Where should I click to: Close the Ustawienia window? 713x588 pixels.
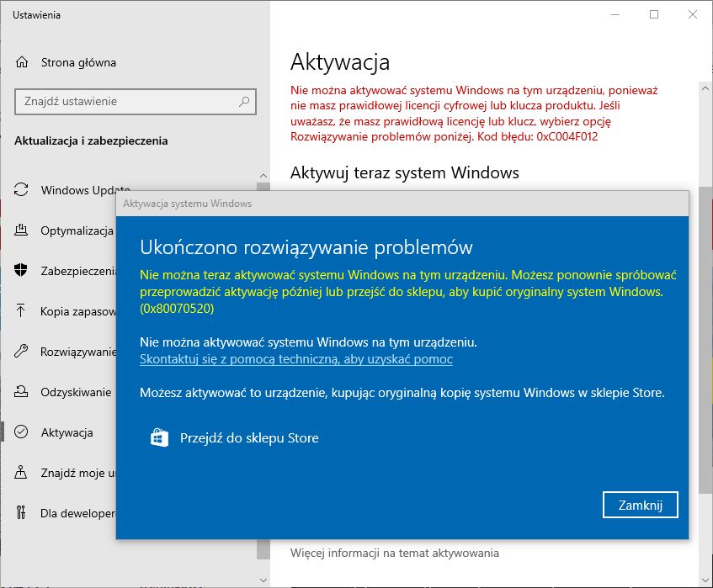693,14
